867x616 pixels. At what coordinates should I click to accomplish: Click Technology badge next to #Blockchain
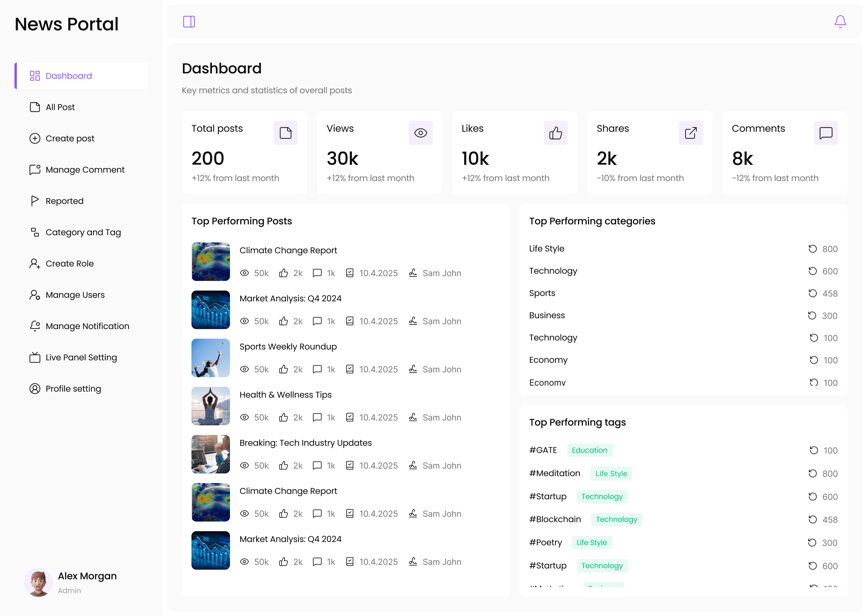(616, 519)
